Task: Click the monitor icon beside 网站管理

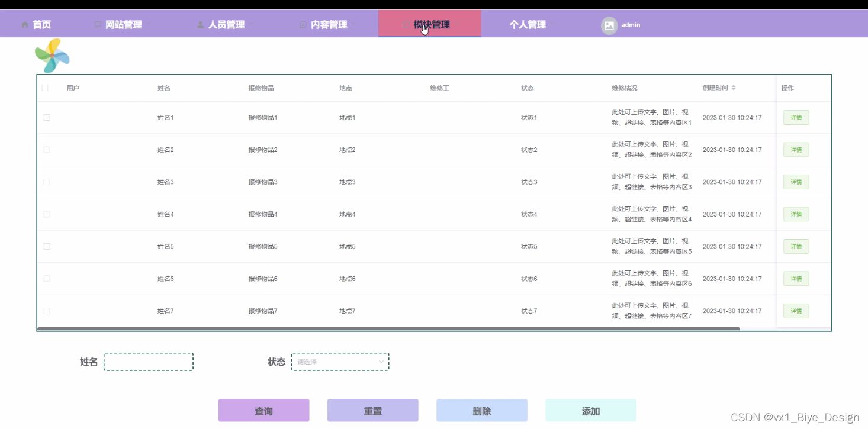Action: 98,25
